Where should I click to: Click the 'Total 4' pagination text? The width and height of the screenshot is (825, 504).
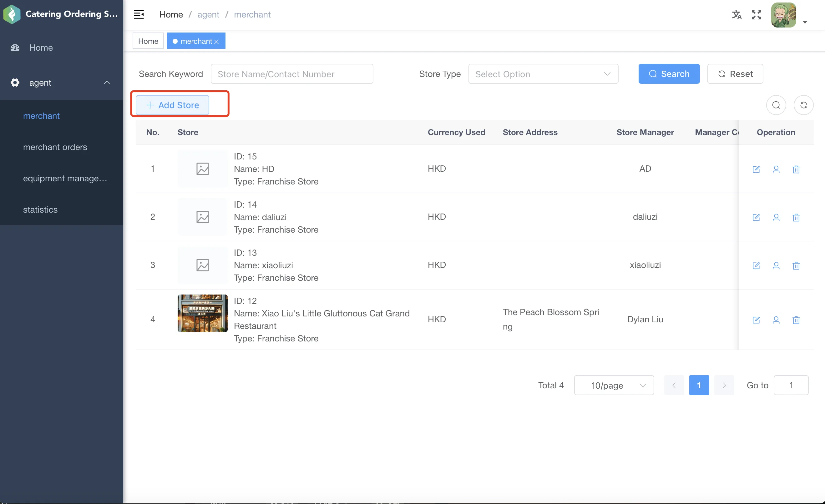tap(551, 385)
